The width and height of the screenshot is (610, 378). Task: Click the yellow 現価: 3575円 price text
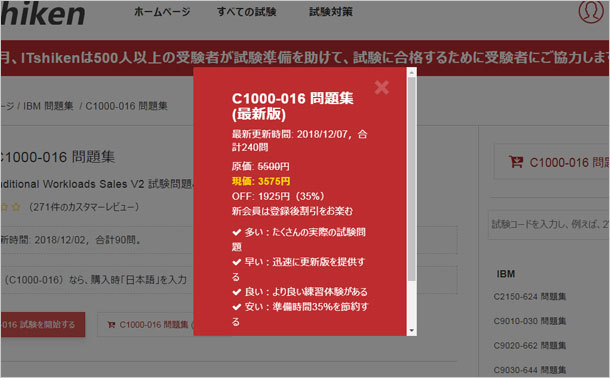tap(261, 181)
